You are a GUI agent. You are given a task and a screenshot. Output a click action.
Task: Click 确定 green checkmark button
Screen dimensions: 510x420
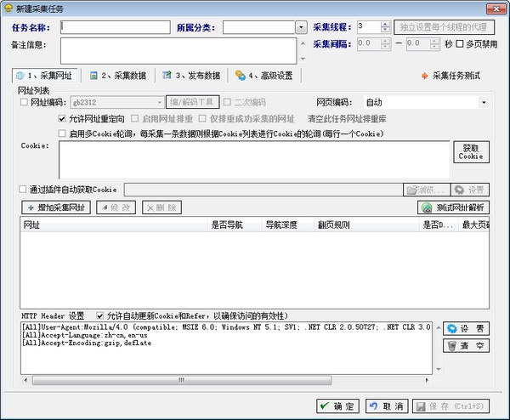pyautogui.click(x=337, y=406)
